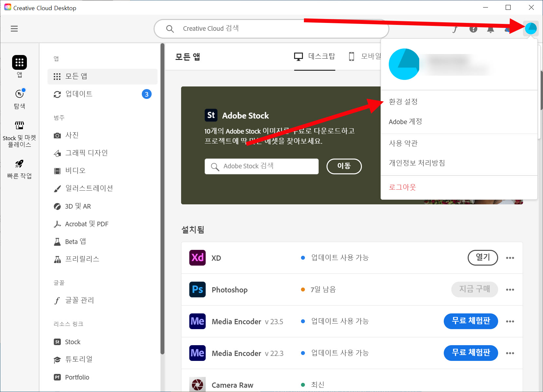Click the sidebar vertical scrollbar
Image resolution: width=543 pixels, height=392 pixels.
point(162,199)
